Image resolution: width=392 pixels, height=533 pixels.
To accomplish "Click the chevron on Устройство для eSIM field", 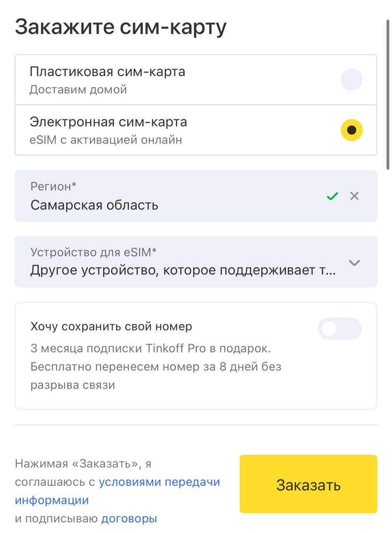I will [x=354, y=263].
